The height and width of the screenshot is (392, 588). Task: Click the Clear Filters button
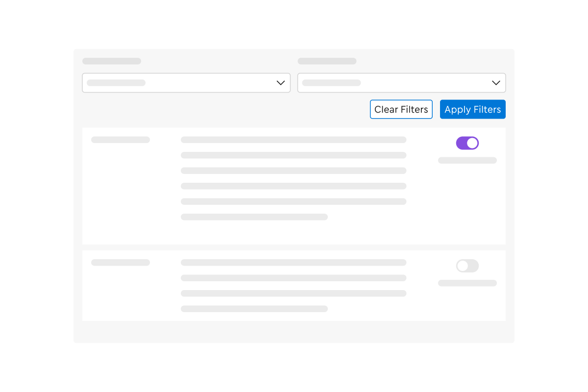[401, 109]
